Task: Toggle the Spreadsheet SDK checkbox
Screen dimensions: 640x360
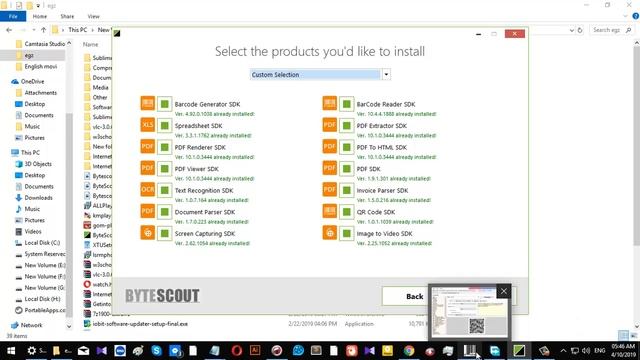Action: pyautogui.click(x=164, y=126)
